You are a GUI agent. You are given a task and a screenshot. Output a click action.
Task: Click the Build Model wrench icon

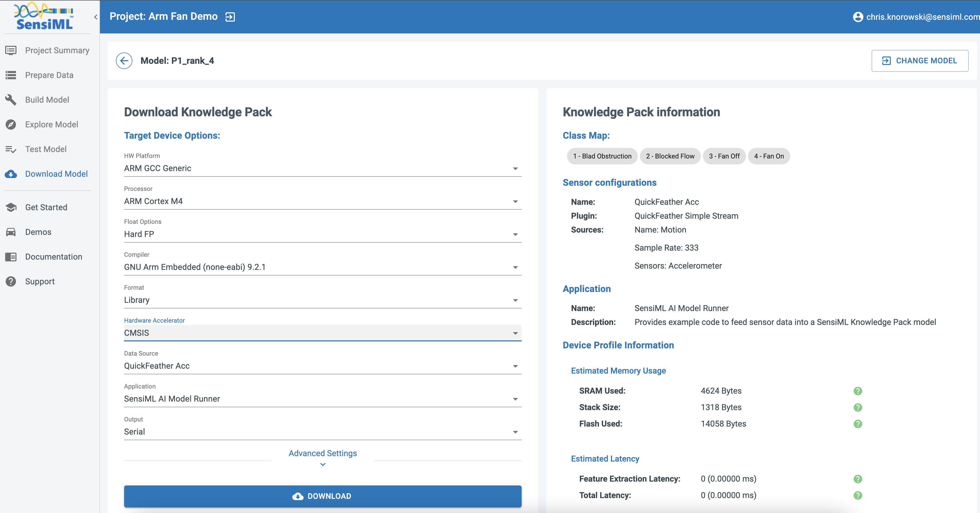[x=11, y=100]
